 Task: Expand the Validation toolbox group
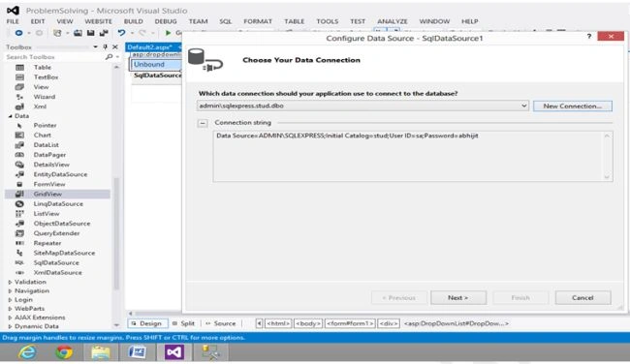tap(10, 282)
